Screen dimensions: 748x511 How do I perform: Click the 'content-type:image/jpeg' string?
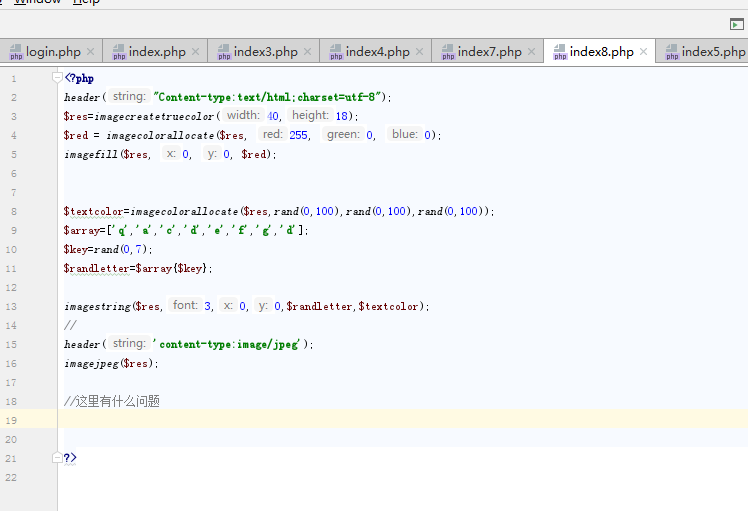tap(227, 344)
